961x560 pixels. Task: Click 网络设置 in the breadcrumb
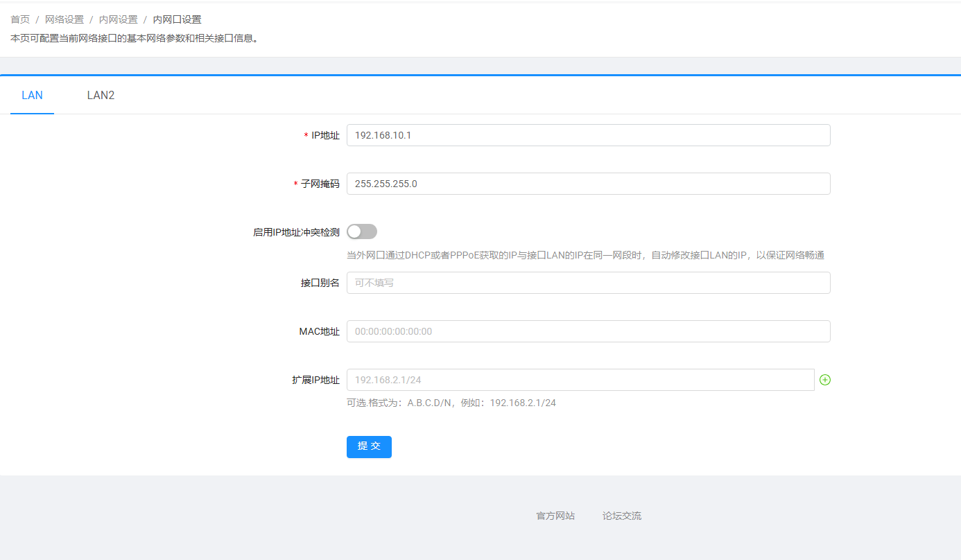[64, 19]
